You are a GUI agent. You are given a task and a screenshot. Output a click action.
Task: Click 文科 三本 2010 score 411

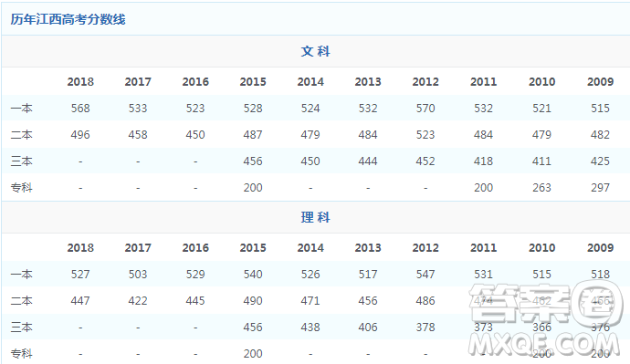pyautogui.click(x=541, y=161)
